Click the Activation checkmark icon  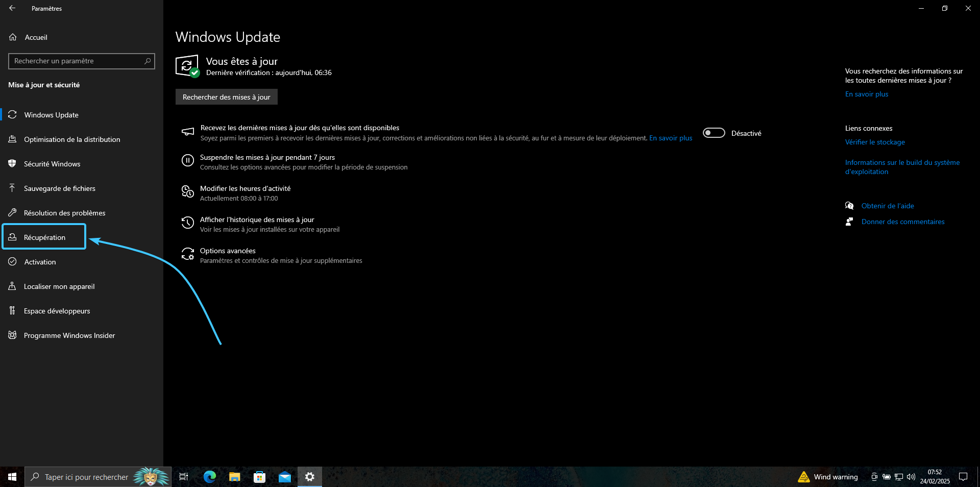click(x=12, y=262)
